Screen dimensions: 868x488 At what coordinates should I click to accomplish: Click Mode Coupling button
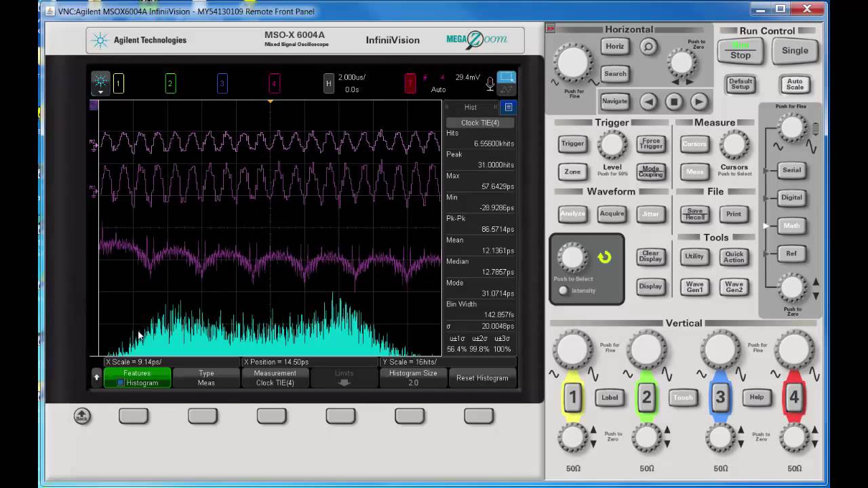pyautogui.click(x=650, y=171)
